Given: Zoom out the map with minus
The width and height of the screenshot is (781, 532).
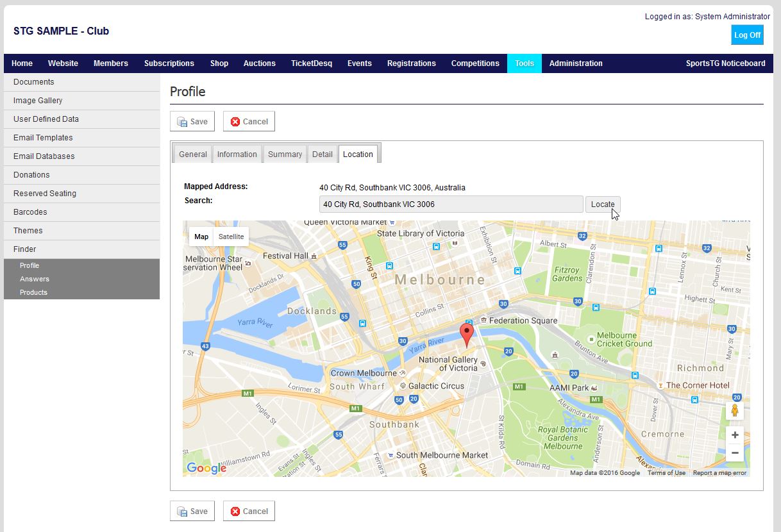Looking at the screenshot, I should pyautogui.click(x=735, y=453).
